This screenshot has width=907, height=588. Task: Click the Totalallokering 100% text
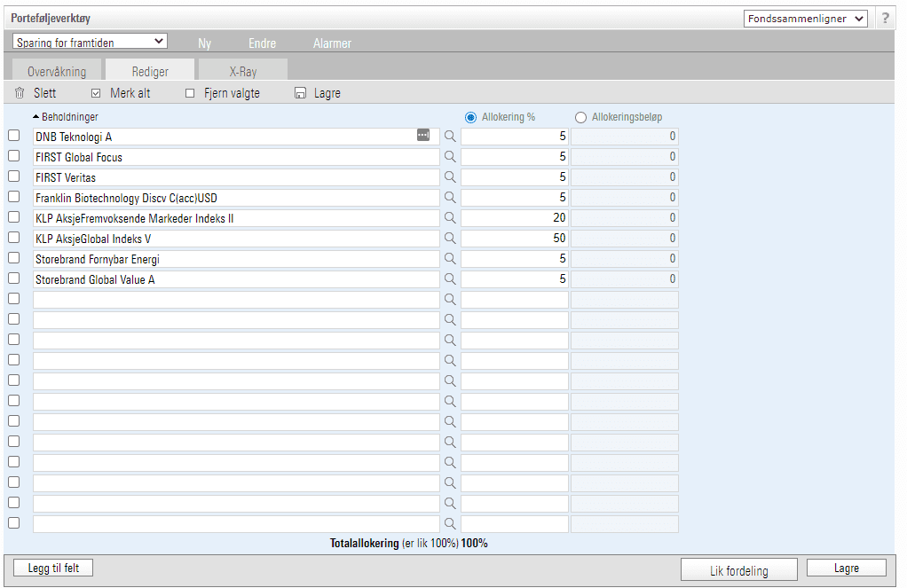pos(408,543)
